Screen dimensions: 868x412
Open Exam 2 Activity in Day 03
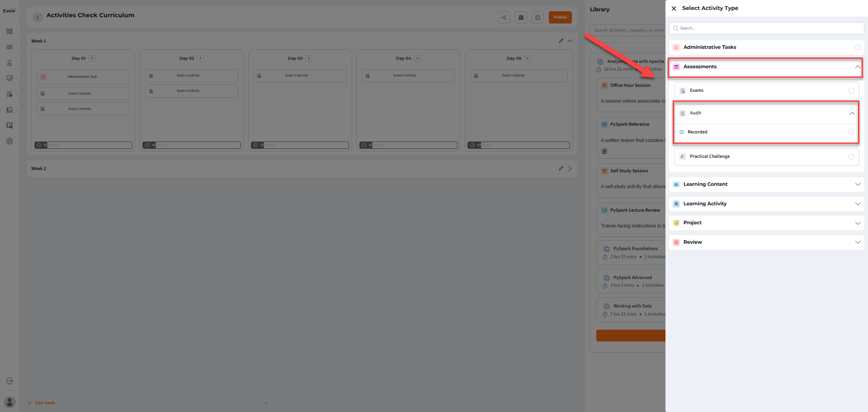pyautogui.click(x=300, y=76)
